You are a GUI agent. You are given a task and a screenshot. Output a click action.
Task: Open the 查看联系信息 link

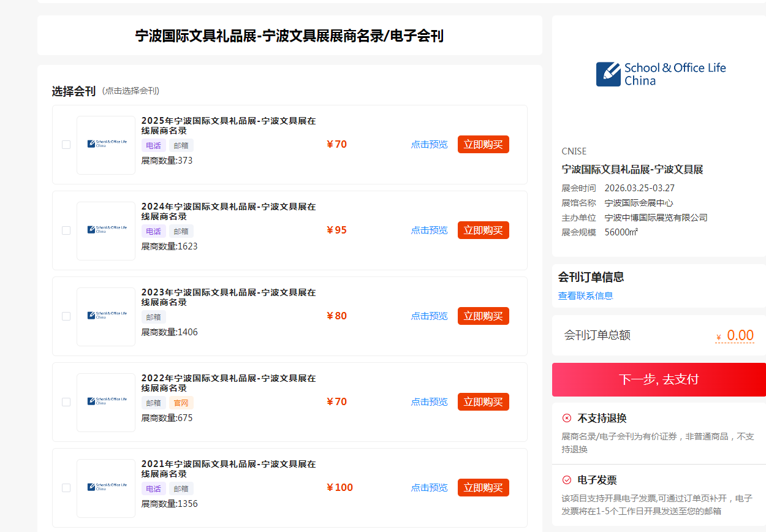(x=585, y=295)
